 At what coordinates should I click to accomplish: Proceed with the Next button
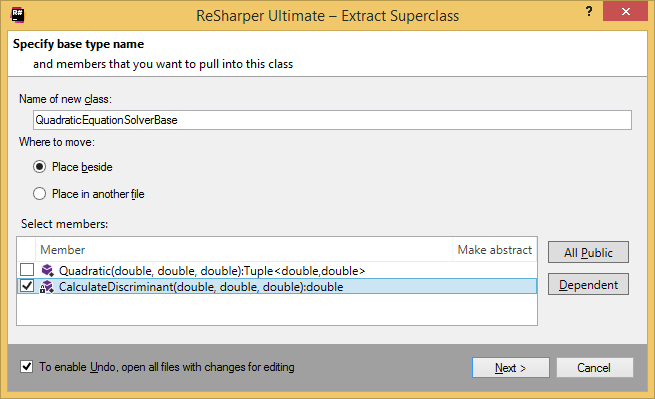click(x=511, y=368)
